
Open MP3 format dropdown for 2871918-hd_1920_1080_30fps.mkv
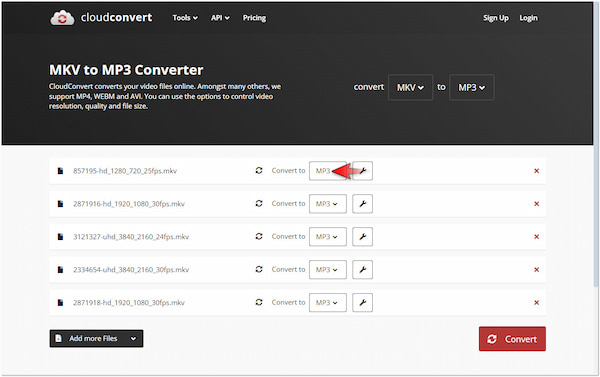pos(328,302)
